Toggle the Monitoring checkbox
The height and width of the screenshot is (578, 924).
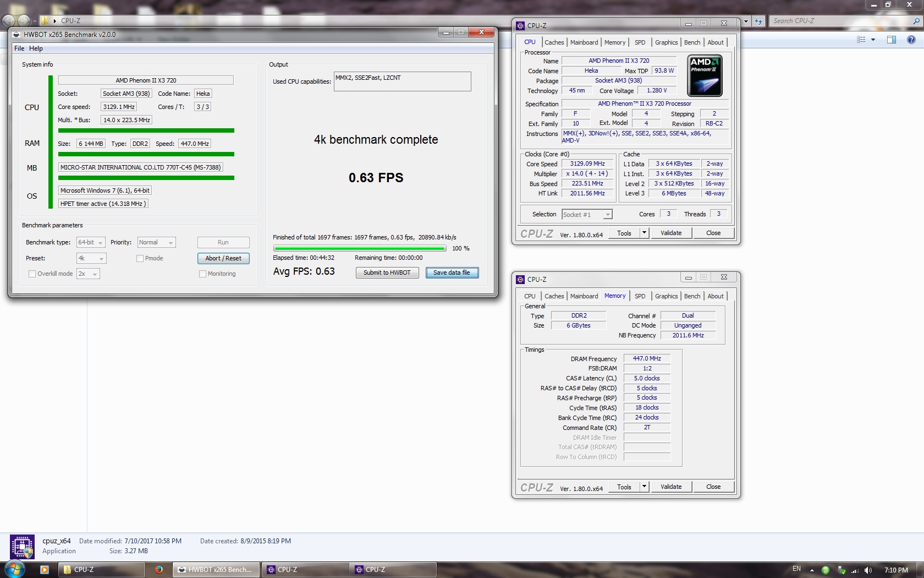click(x=202, y=274)
